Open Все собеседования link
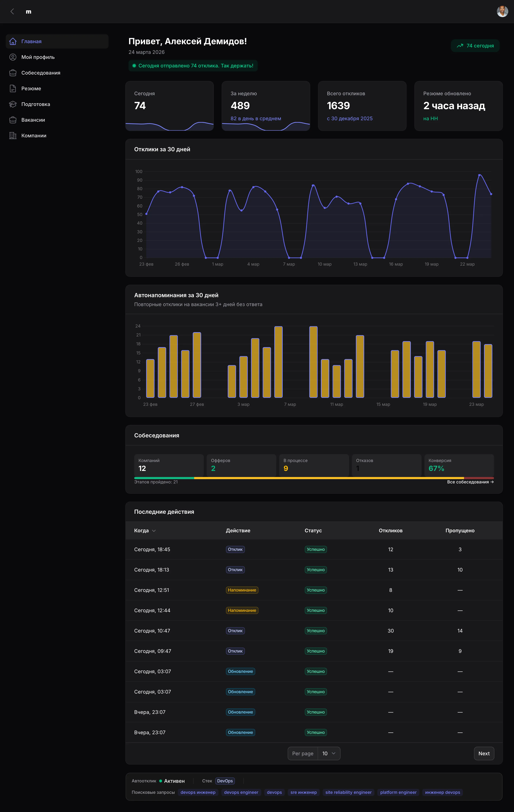514x812 pixels. (470, 482)
